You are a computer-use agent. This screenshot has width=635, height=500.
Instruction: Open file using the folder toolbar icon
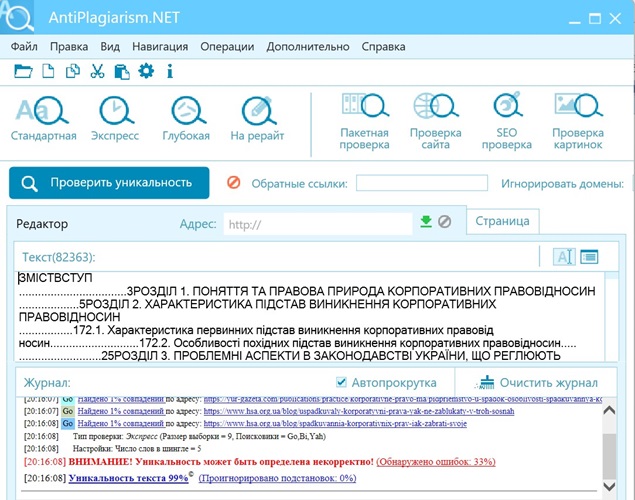click(23, 71)
